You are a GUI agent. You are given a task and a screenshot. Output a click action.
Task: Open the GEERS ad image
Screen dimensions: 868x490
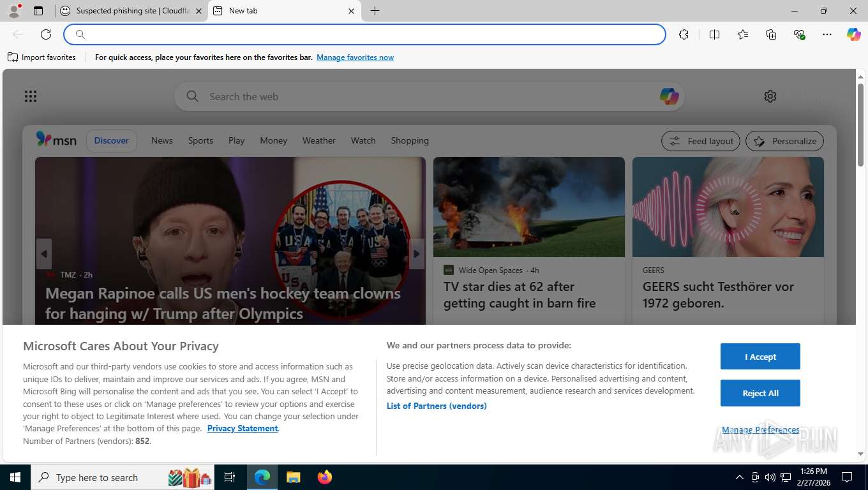coord(728,207)
